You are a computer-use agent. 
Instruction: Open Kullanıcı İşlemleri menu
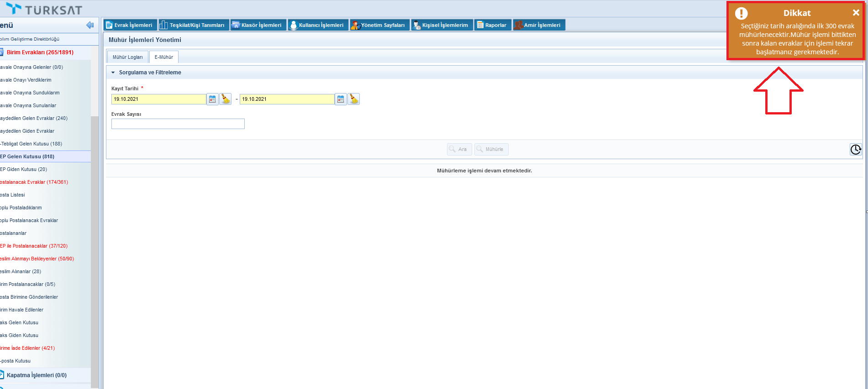[x=318, y=25]
